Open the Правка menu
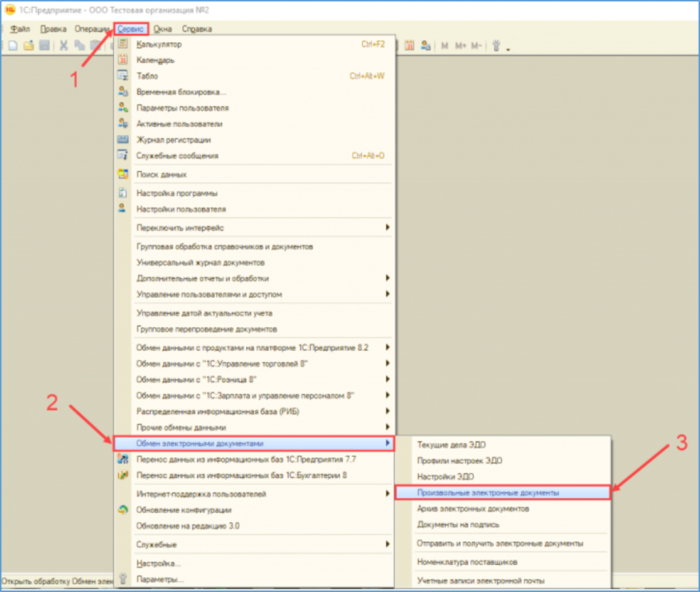This screenshot has height=592, width=700. [x=53, y=29]
